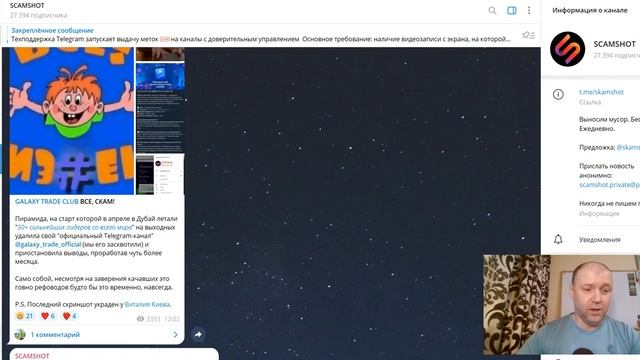Click the heart reaction with count 4

point(69,316)
